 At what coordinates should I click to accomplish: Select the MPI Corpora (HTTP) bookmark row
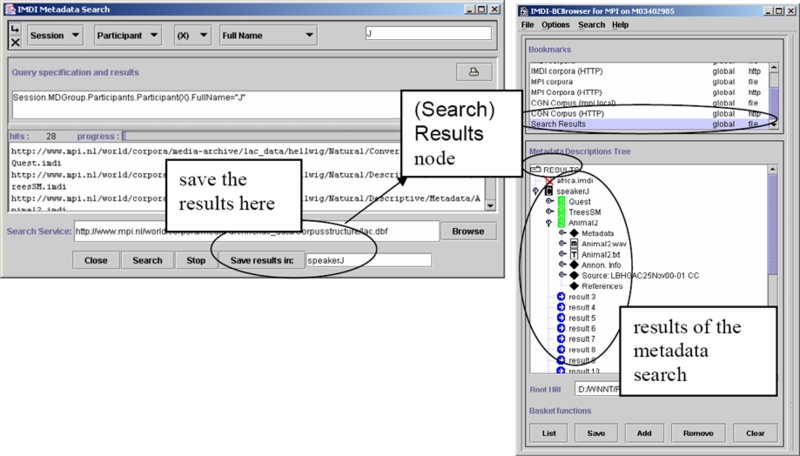pyautogui.click(x=649, y=92)
